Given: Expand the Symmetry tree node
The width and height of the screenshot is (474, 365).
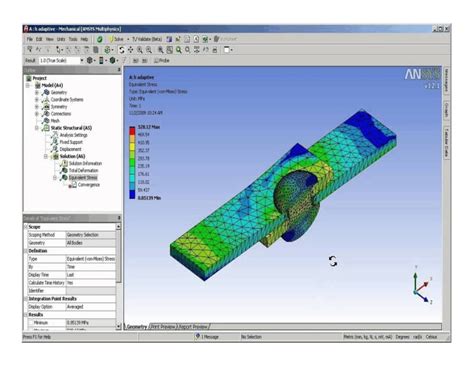Looking at the screenshot, I should (x=37, y=107).
